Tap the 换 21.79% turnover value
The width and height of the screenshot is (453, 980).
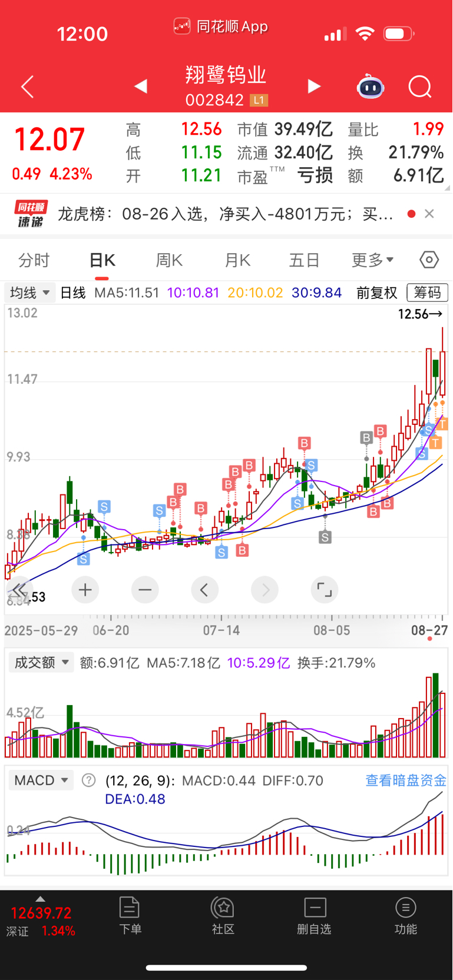[396, 153]
